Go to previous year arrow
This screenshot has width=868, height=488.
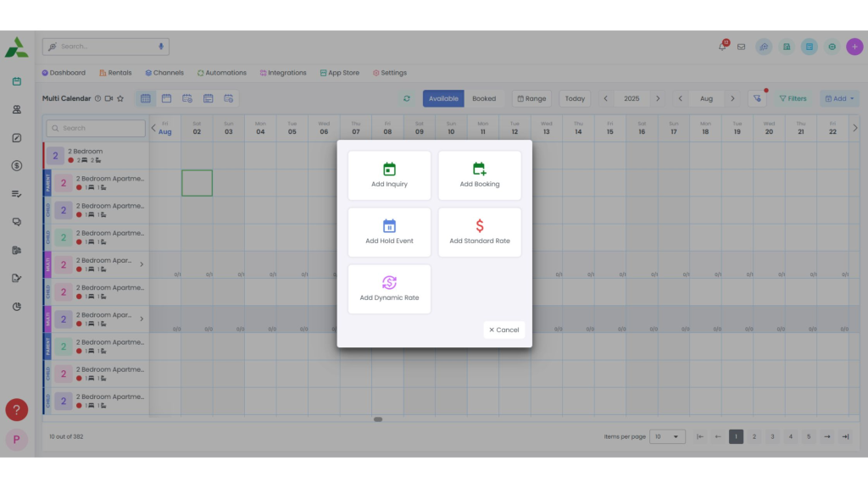point(605,98)
